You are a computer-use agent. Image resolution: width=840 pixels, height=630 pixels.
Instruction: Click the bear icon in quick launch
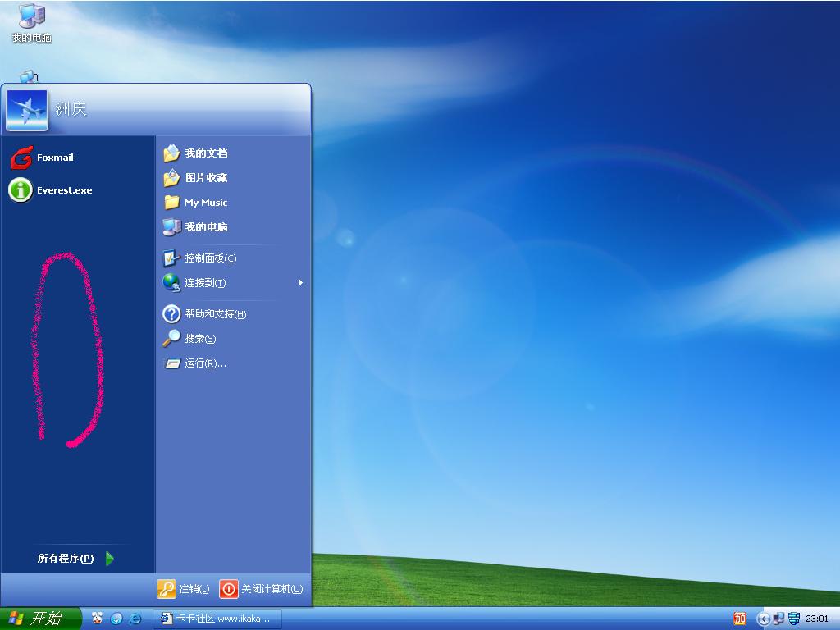97,619
